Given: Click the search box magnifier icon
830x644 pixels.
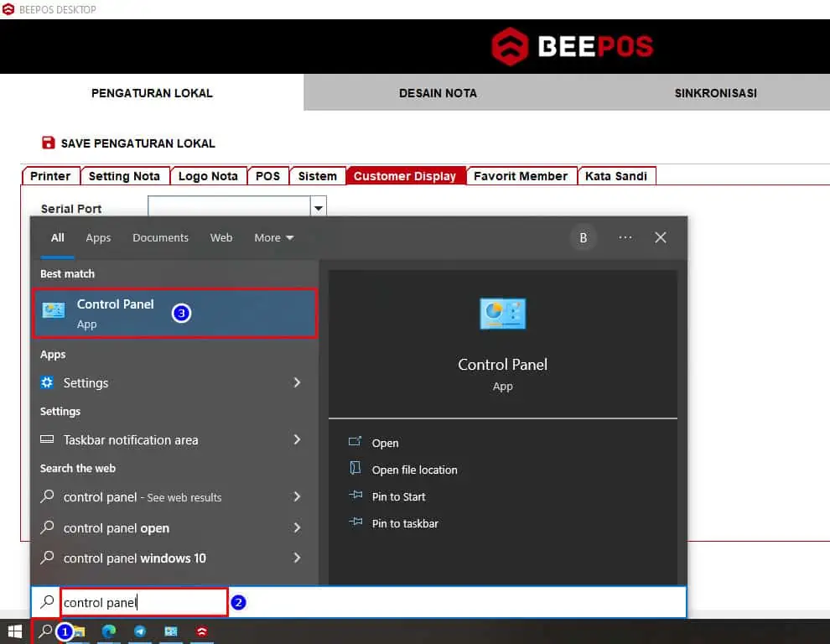Looking at the screenshot, I should pyautogui.click(x=47, y=601).
